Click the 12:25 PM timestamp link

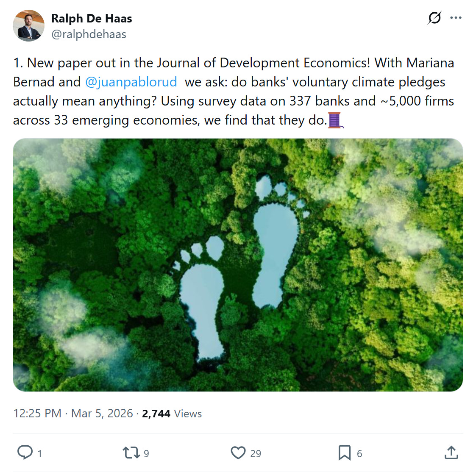[37, 414]
